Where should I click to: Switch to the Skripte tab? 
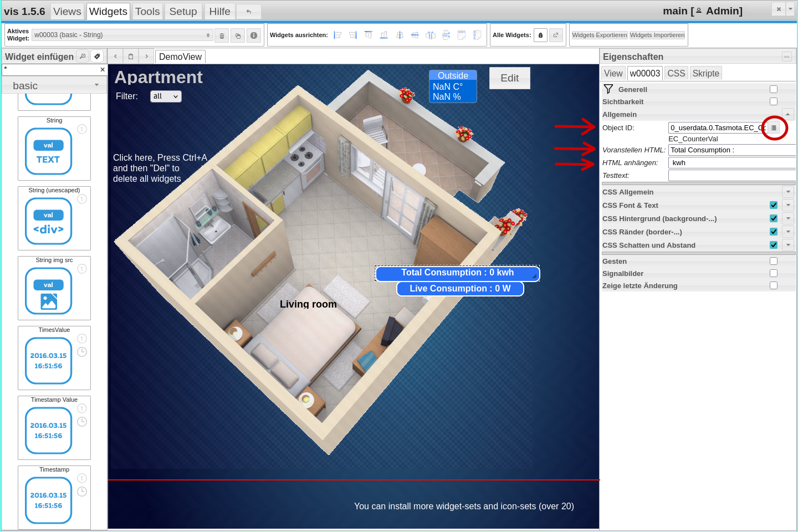[x=705, y=73]
